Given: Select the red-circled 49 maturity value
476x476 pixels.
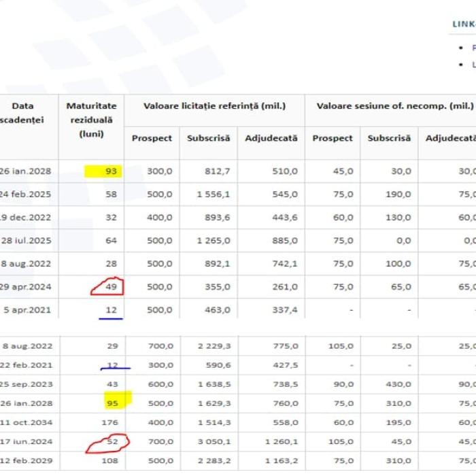Looking at the screenshot, I should pos(111,286).
